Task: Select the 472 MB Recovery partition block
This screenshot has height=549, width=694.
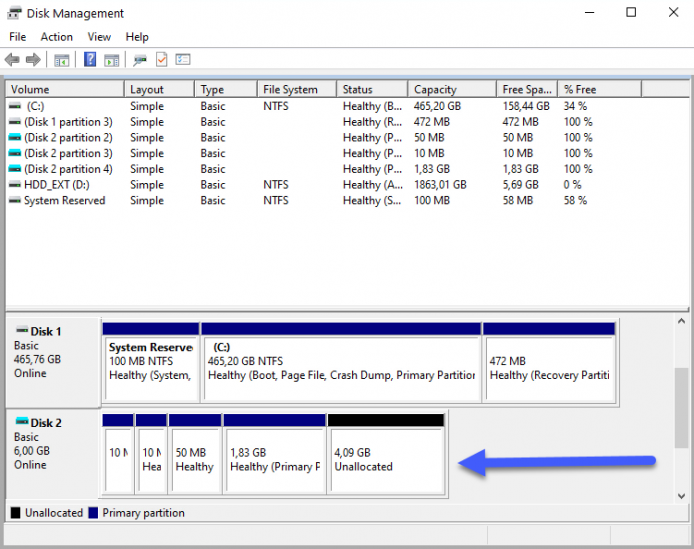Action: [549, 363]
